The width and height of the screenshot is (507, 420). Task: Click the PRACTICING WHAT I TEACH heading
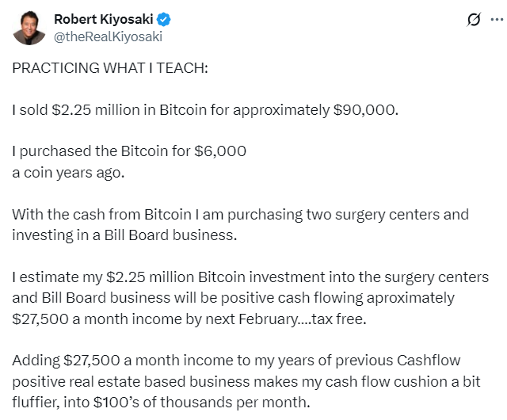[x=110, y=68]
